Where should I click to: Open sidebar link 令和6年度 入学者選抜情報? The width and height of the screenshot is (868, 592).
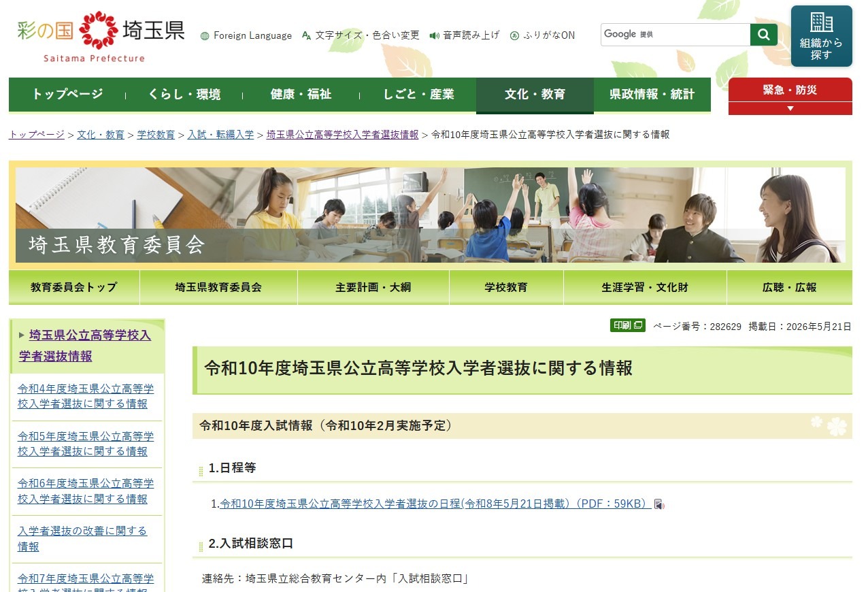[x=86, y=491]
